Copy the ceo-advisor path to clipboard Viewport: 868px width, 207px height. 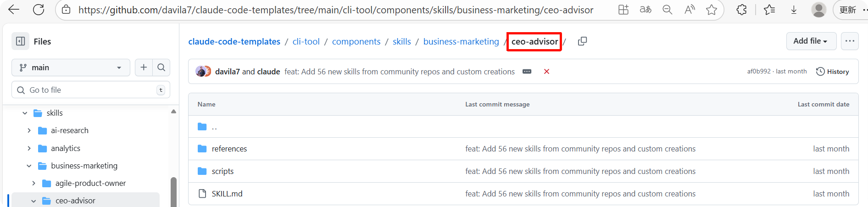582,41
